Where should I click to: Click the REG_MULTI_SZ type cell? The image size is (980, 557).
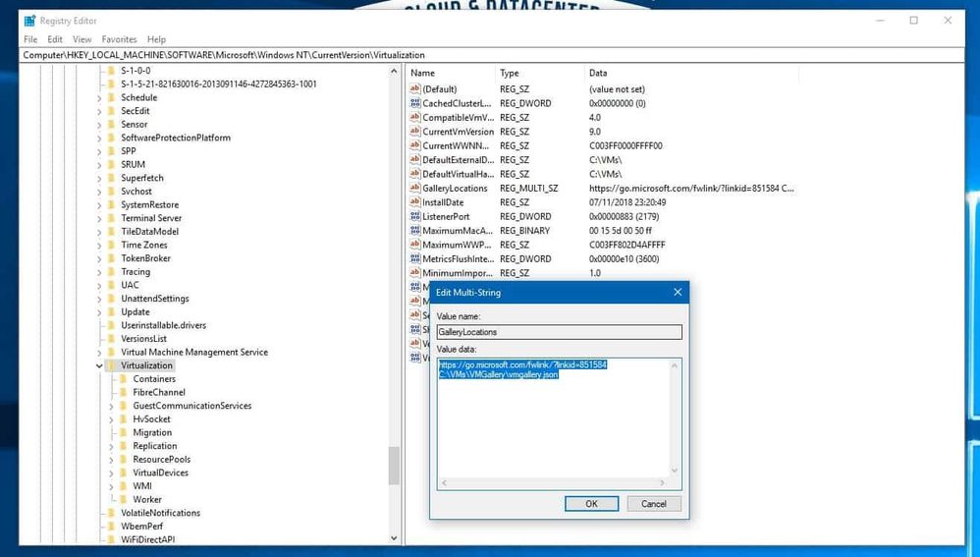[528, 189]
